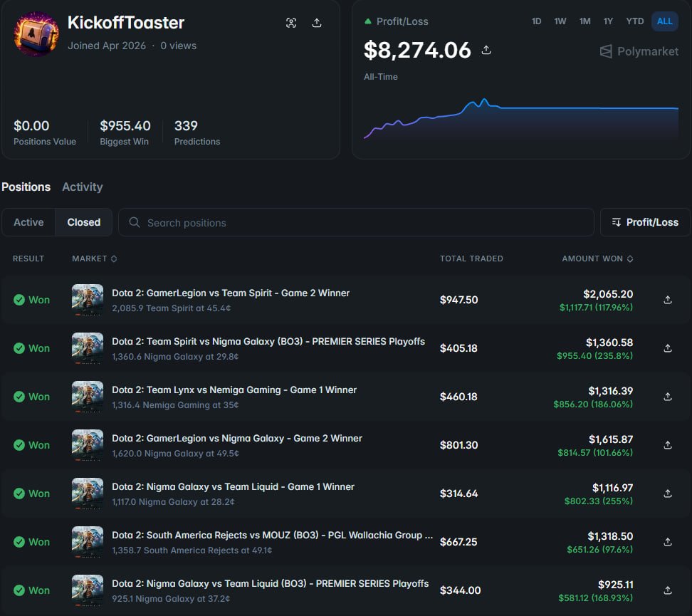Share the Team Lynx vs Nemiga Gaming position
Screen dimensions: 692x616
click(x=668, y=397)
